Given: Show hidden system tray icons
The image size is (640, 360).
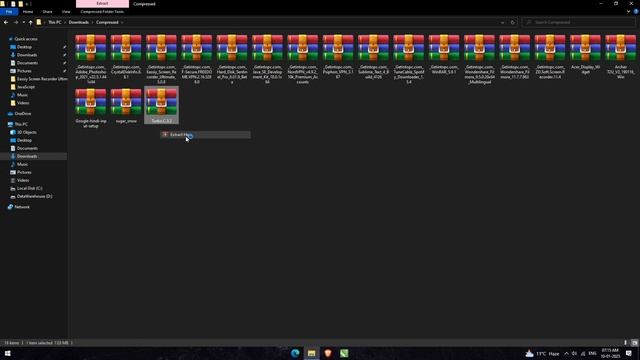Looking at the screenshot, I should click(566, 353).
